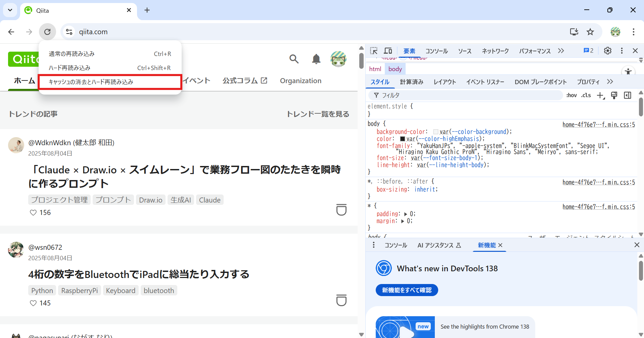The width and height of the screenshot is (644, 338).
Task: Click 新機能をすべて確認 button
Action: click(x=407, y=290)
